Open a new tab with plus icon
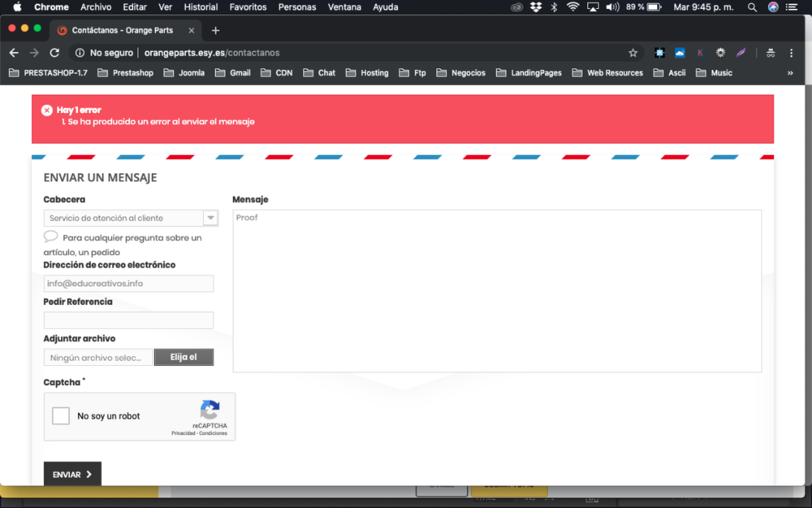Viewport: 812px width, 508px height. (215, 31)
